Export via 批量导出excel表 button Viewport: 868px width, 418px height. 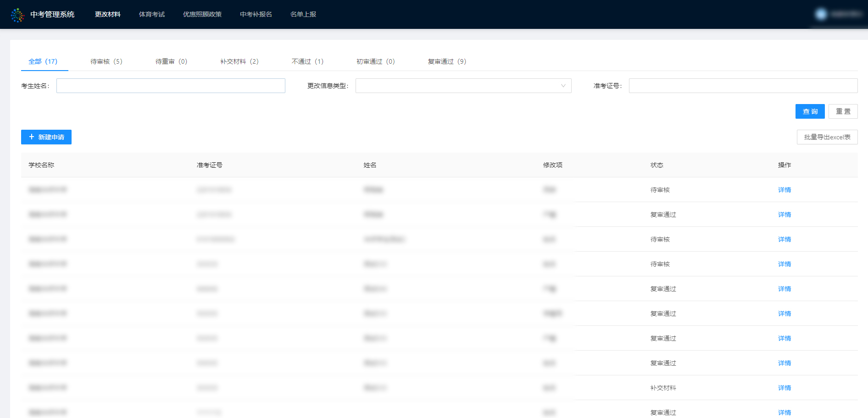pos(827,137)
